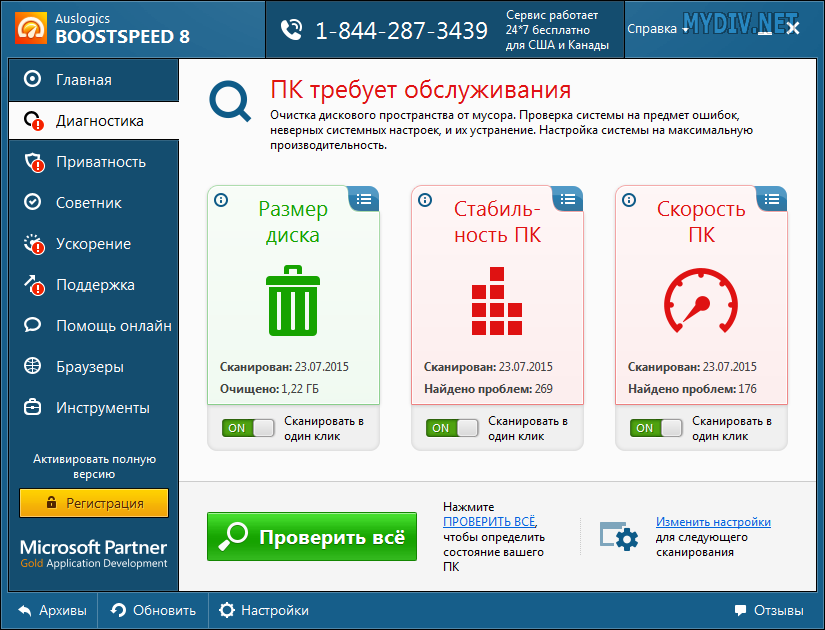Click the Диагностика magnifier icon in the sidebar
The width and height of the screenshot is (825, 630).
(x=34, y=121)
